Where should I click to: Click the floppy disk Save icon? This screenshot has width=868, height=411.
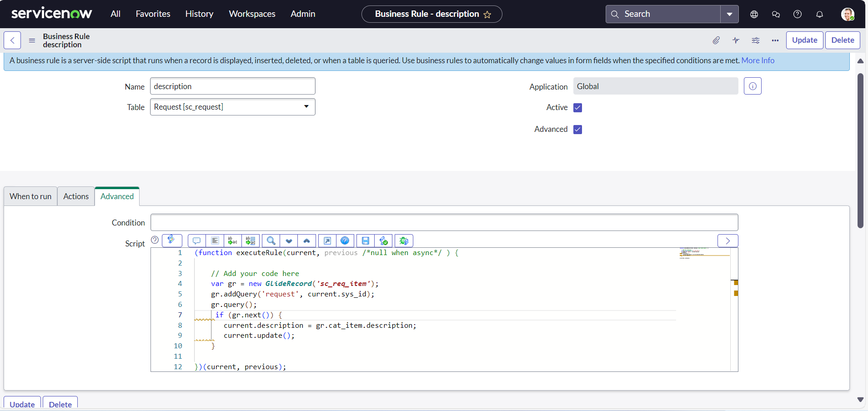(365, 241)
